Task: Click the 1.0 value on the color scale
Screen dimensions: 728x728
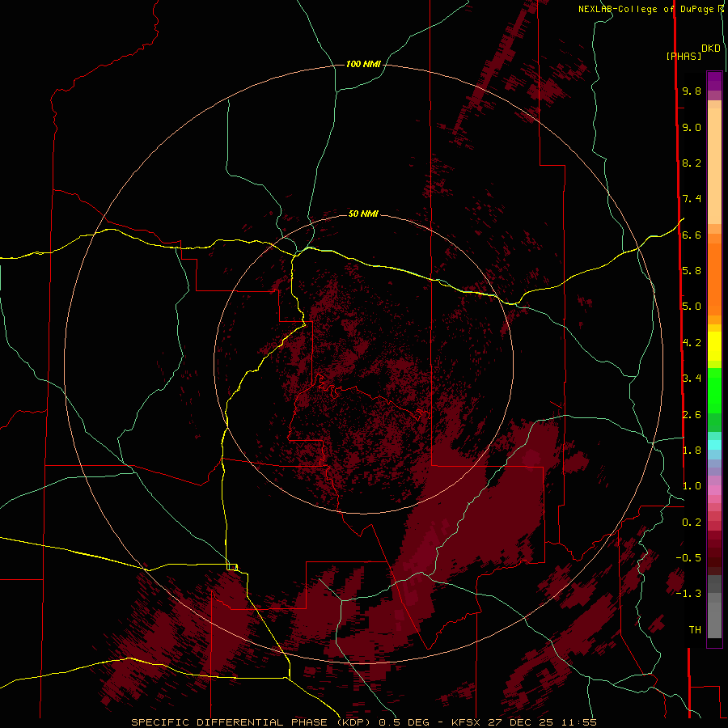Action: (x=692, y=486)
